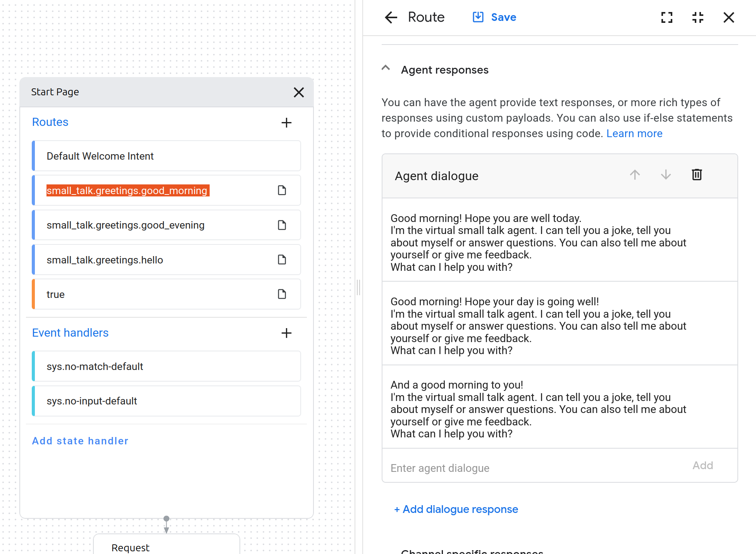Move Agent dialogue down with arrow
Image resolution: width=756 pixels, height=554 pixels.
(666, 175)
